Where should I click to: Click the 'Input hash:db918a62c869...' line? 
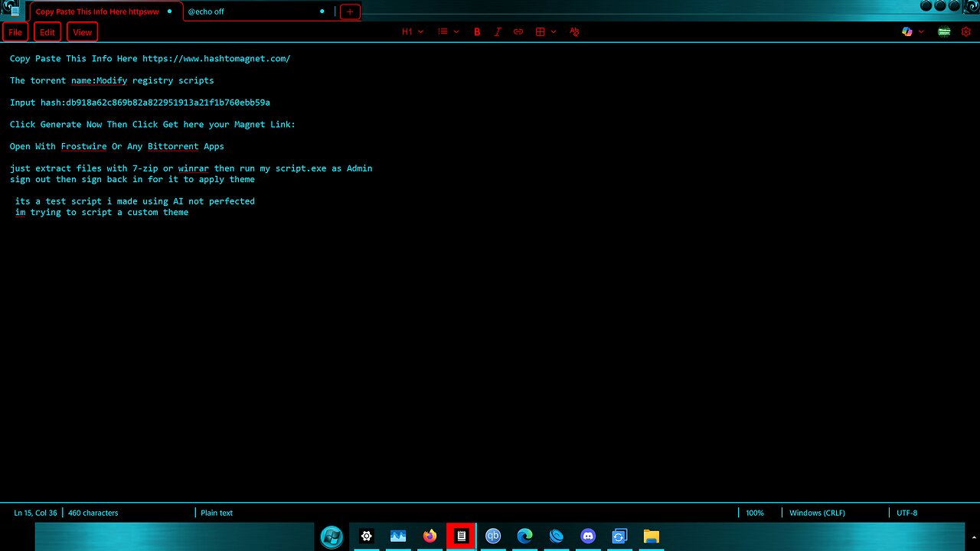(140, 103)
